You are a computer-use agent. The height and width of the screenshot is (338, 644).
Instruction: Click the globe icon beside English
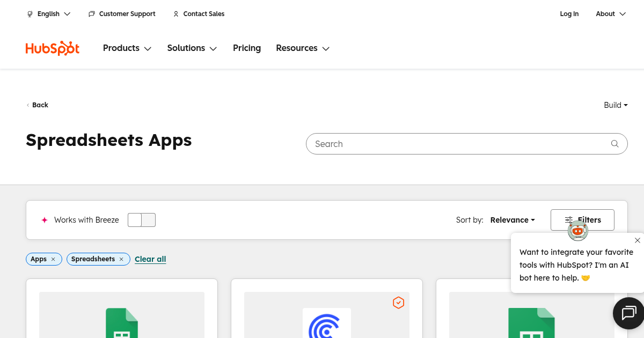coord(30,14)
